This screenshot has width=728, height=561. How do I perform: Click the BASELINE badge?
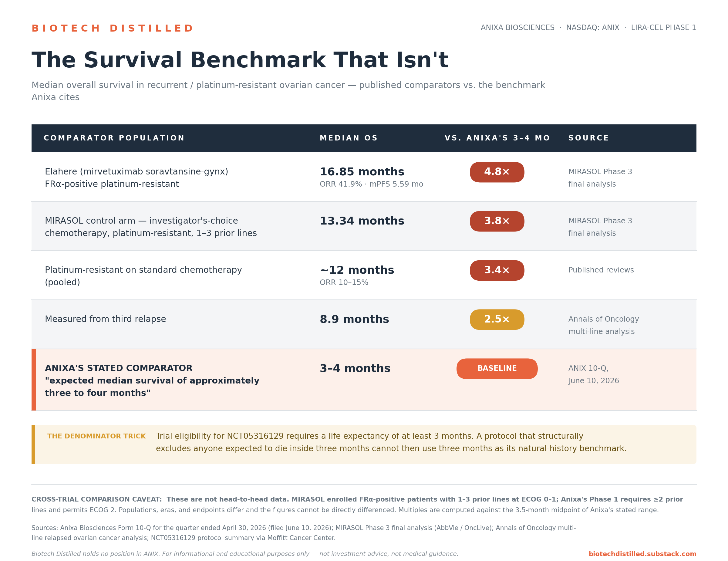click(497, 369)
